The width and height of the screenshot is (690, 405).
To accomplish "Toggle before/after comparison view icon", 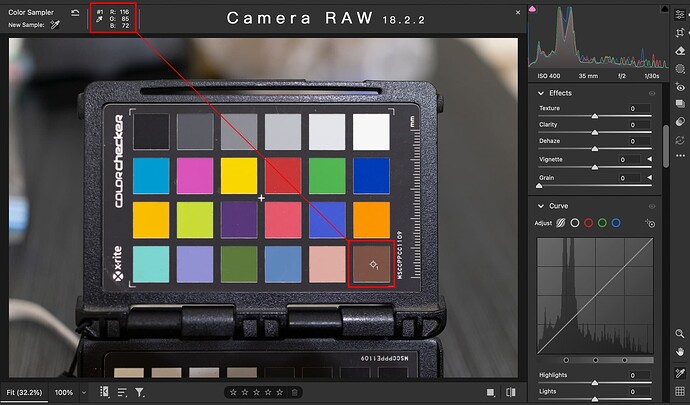I will 510,392.
